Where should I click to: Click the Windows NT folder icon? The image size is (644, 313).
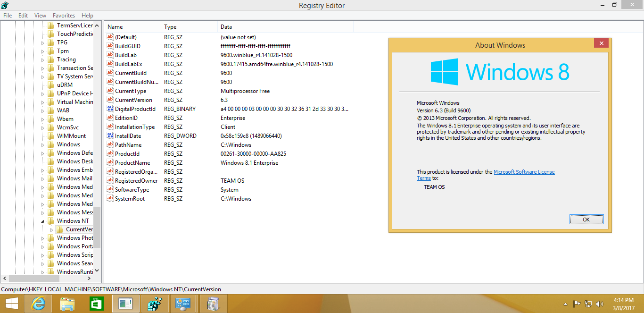(51, 221)
